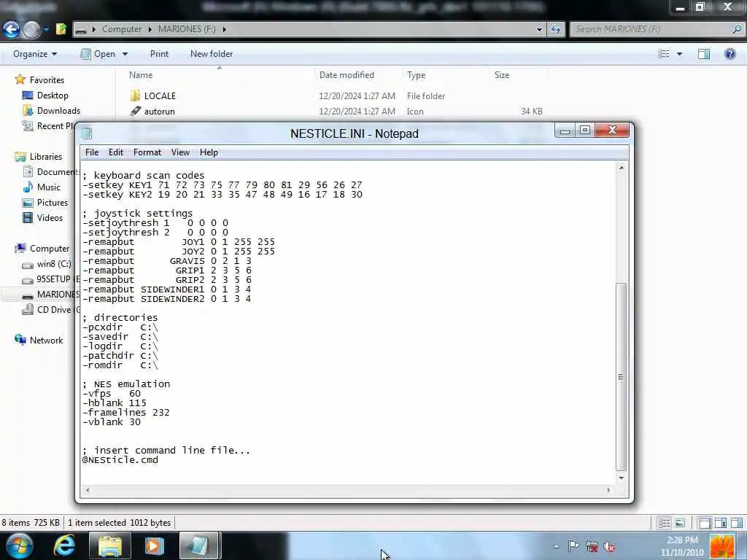Open Desktop in Favorites
Viewport: 747px width, 560px height.
tap(53, 96)
